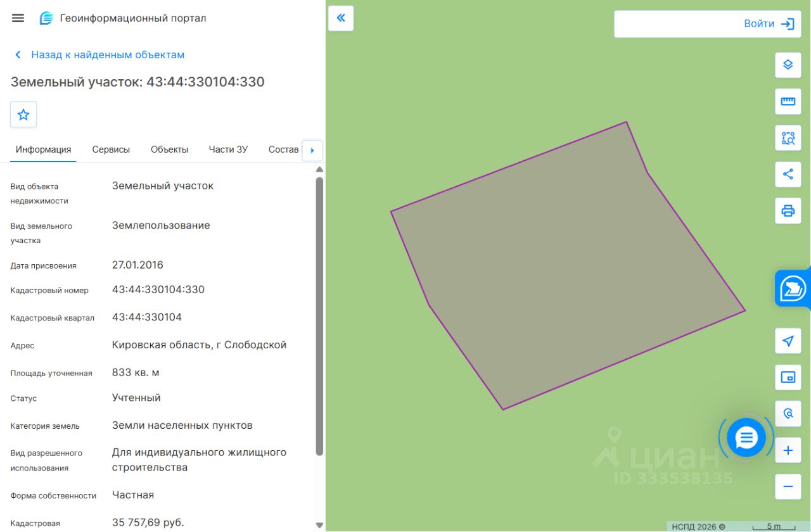This screenshot has width=811, height=532.
Task: Activate the area search selection tool
Action: (788, 138)
